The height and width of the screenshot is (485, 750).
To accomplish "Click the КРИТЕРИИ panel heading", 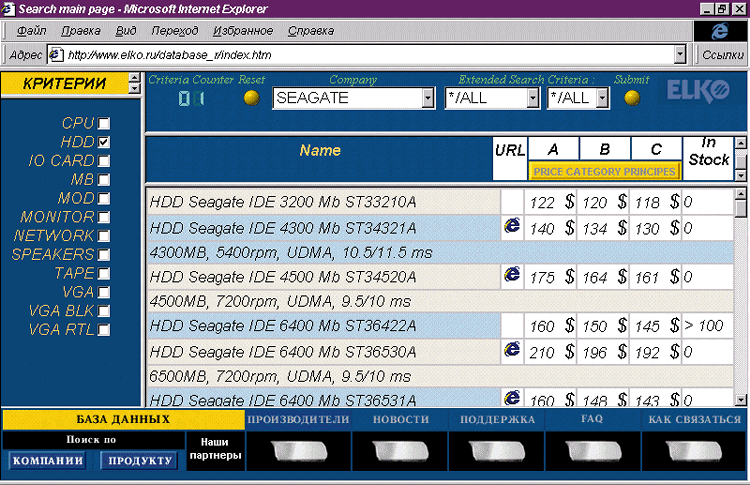I will tap(65, 84).
